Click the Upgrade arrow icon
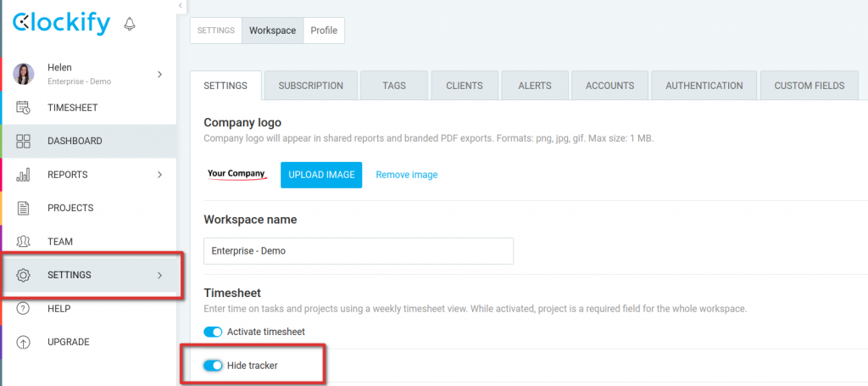 tap(23, 342)
